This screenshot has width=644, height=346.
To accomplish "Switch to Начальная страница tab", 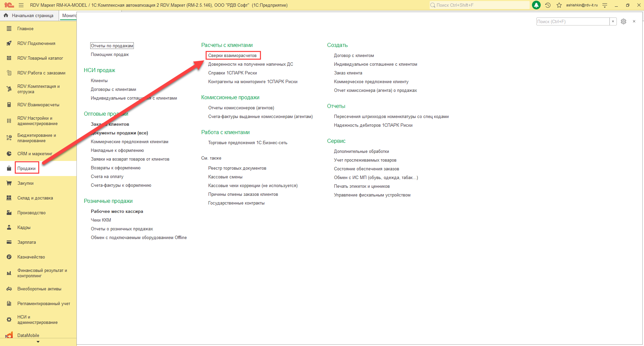I will [x=29, y=16].
